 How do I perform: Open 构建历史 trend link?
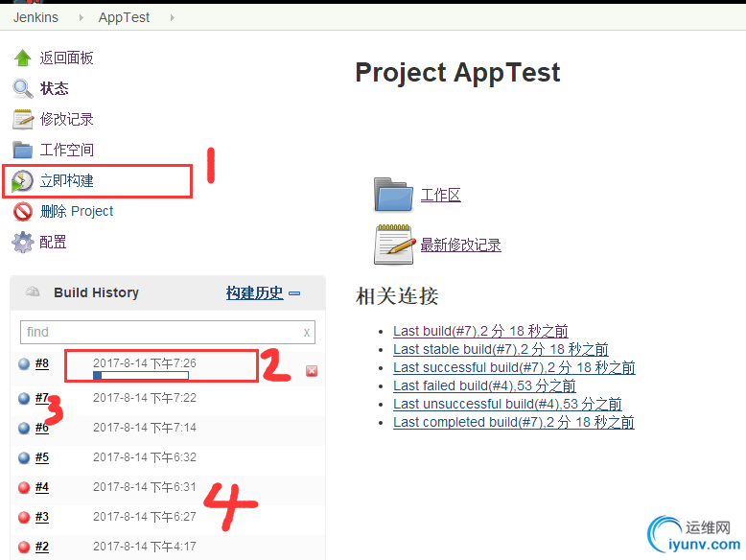254,292
